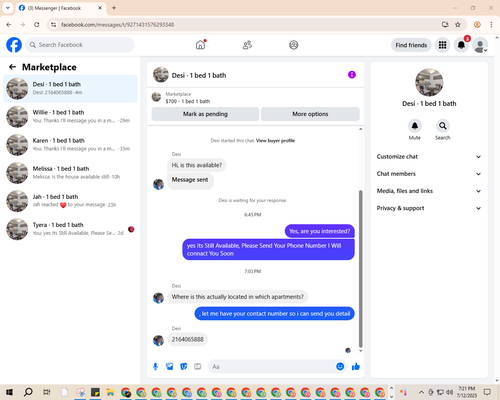Mute the conversation with the bell icon

point(415,126)
